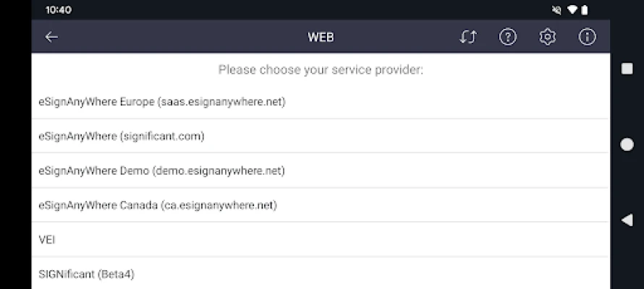Tap the muted notification status icon

click(556, 10)
